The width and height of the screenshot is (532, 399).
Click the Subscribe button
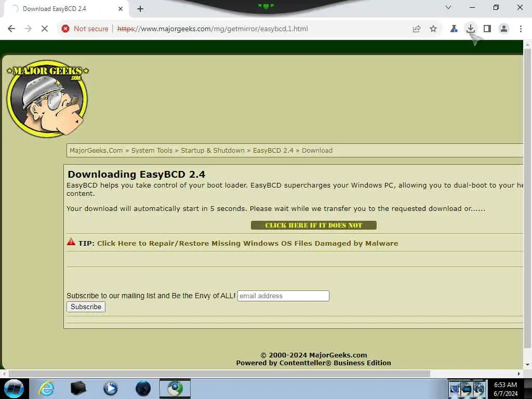[x=86, y=307]
